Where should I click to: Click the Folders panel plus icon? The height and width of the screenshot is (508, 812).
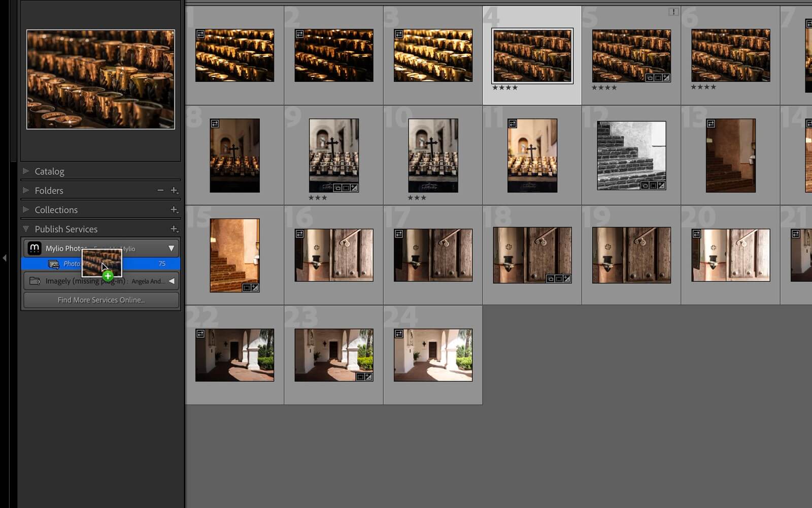pyautogui.click(x=174, y=190)
